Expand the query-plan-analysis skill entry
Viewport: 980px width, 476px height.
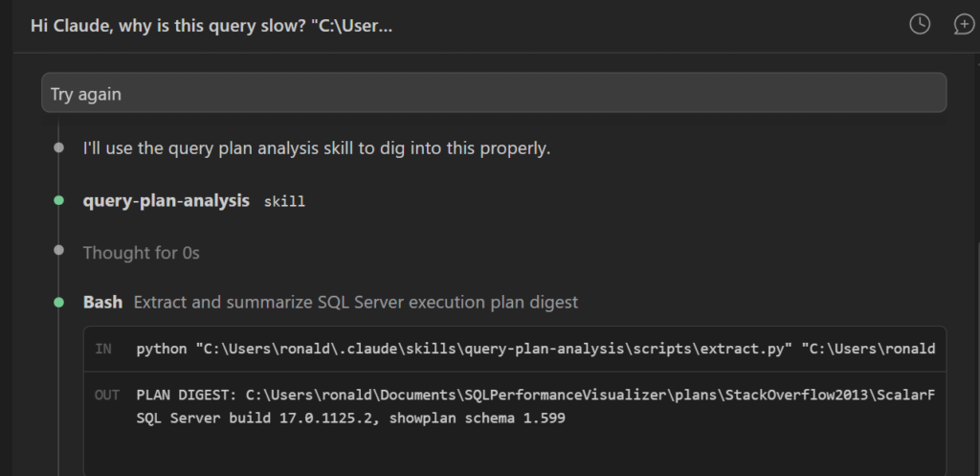(x=167, y=201)
